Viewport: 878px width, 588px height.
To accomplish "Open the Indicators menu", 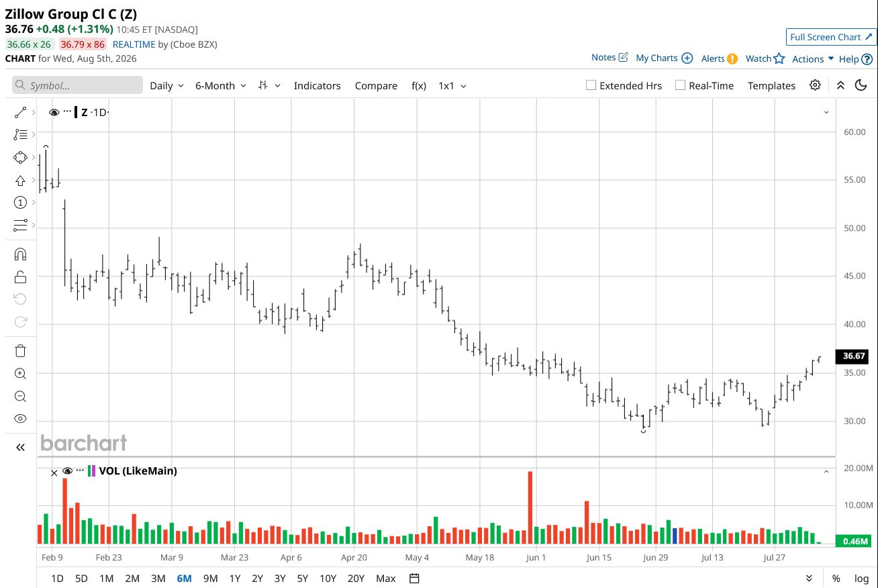I will (318, 85).
